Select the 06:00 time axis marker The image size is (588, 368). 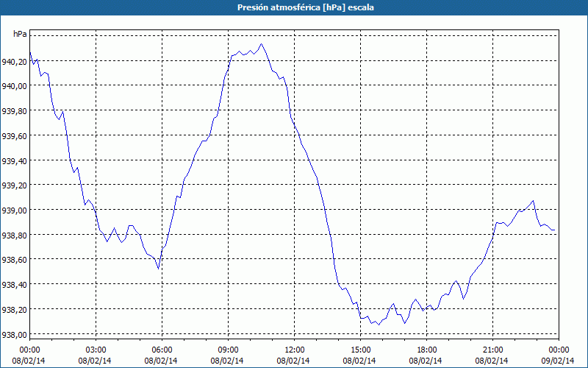[162, 350]
